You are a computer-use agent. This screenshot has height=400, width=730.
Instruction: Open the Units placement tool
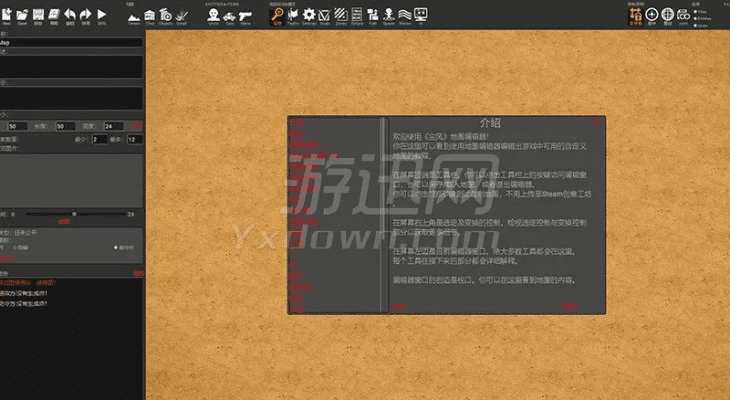tap(213, 15)
